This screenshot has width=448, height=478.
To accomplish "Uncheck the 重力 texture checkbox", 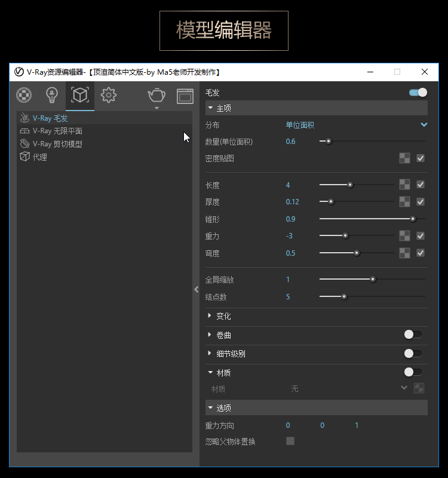I will coord(421,235).
